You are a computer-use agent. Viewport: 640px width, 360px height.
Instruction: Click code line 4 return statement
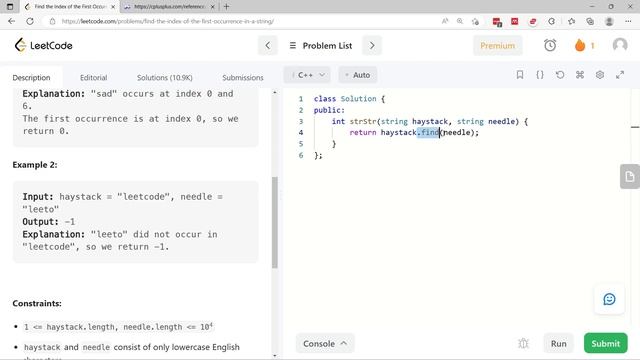(414, 132)
